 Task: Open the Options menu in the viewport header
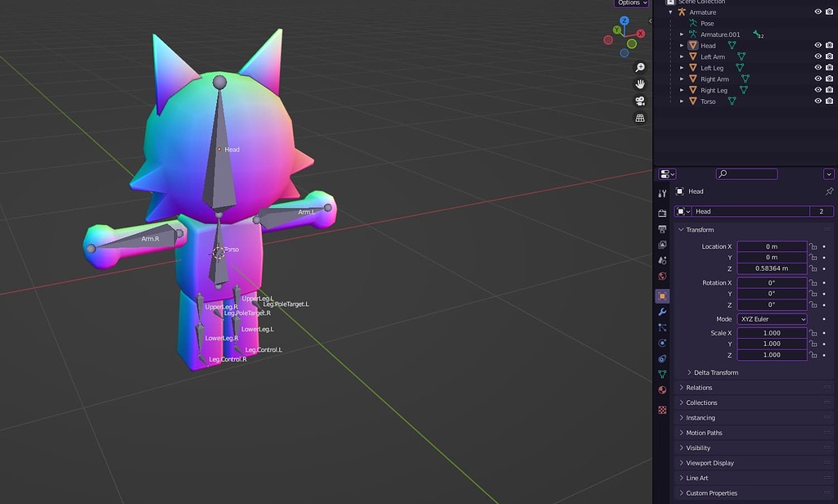630,3
